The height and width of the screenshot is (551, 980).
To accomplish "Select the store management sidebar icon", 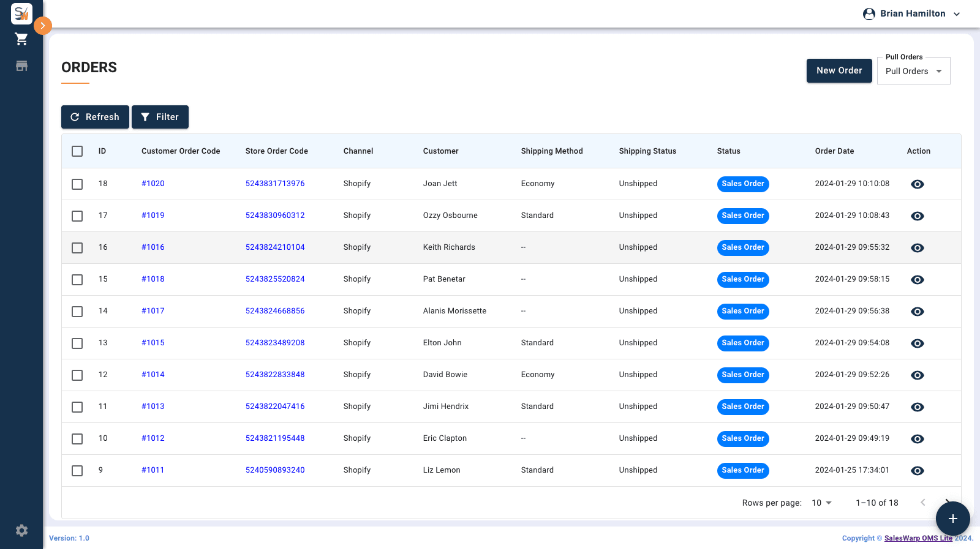I will 21,66.
